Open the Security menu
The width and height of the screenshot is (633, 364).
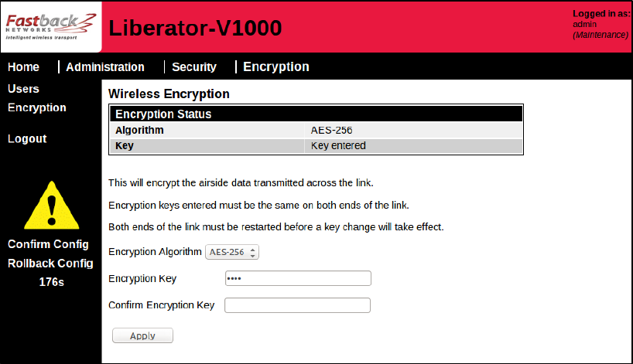click(x=194, y=67)
